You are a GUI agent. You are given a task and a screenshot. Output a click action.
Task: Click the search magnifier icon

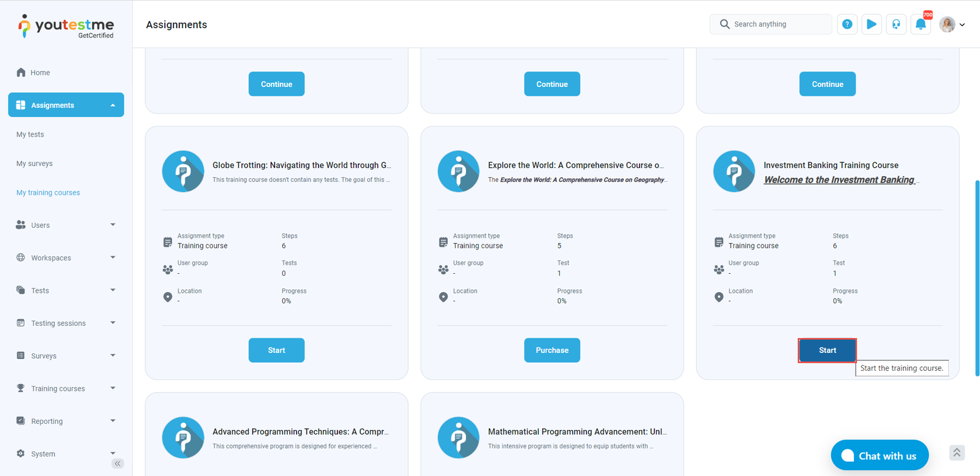pos(725,24)
